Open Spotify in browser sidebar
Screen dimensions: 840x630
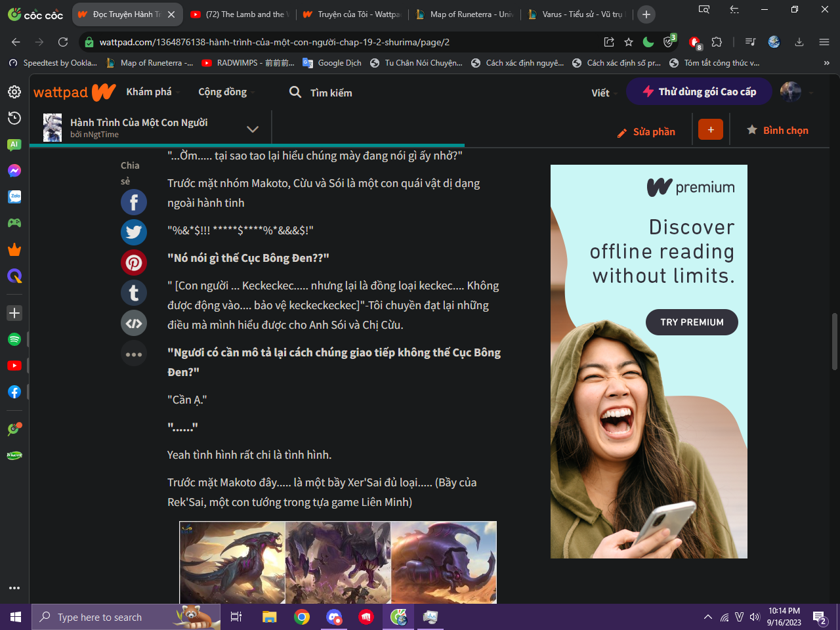pyautogui.click(x=14, y=339)
